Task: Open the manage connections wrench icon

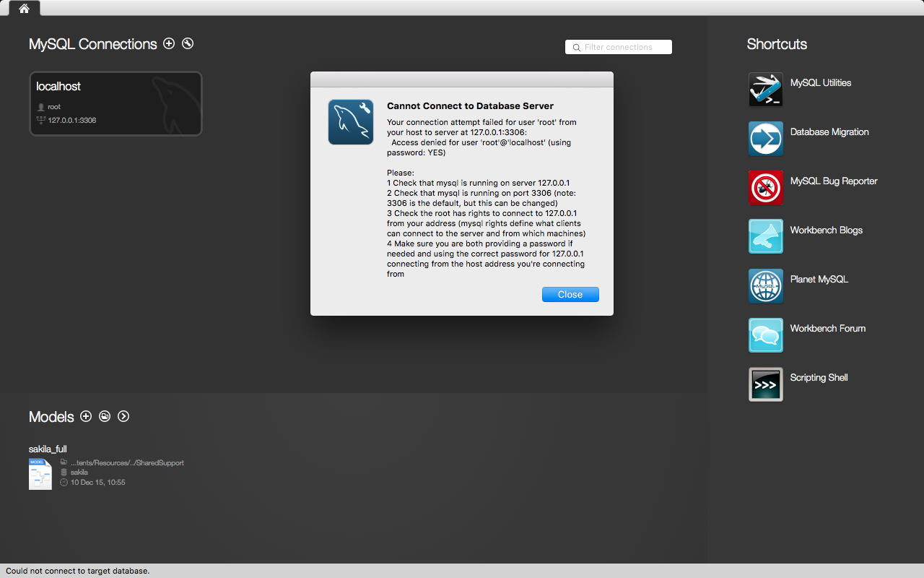Action: click(x=188, y=43)
